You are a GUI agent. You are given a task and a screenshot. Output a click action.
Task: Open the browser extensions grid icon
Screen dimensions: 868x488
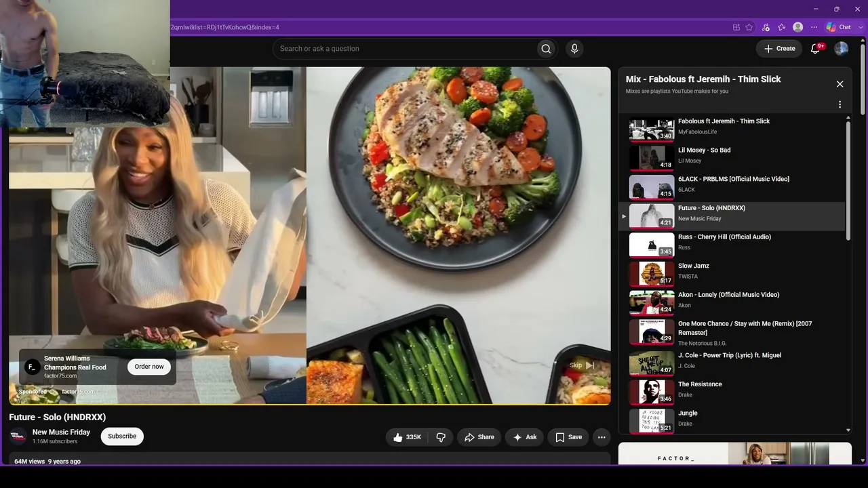point(736,27)
